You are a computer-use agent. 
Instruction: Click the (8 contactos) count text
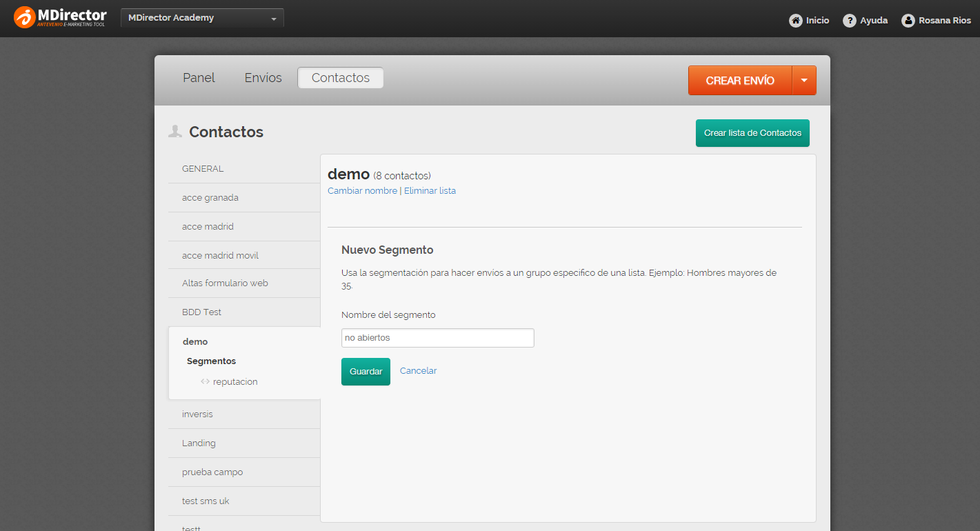click(402, 176)
